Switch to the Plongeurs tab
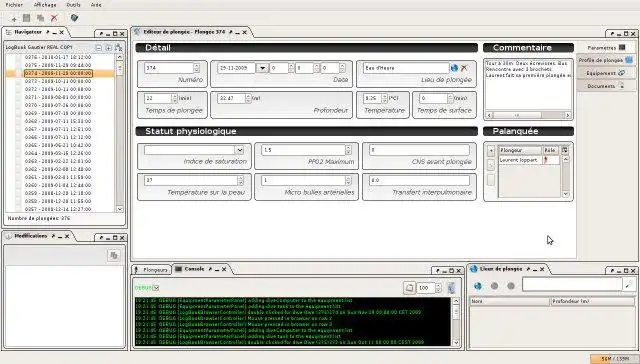The image size is (640, 364). (x=151, y=270)
